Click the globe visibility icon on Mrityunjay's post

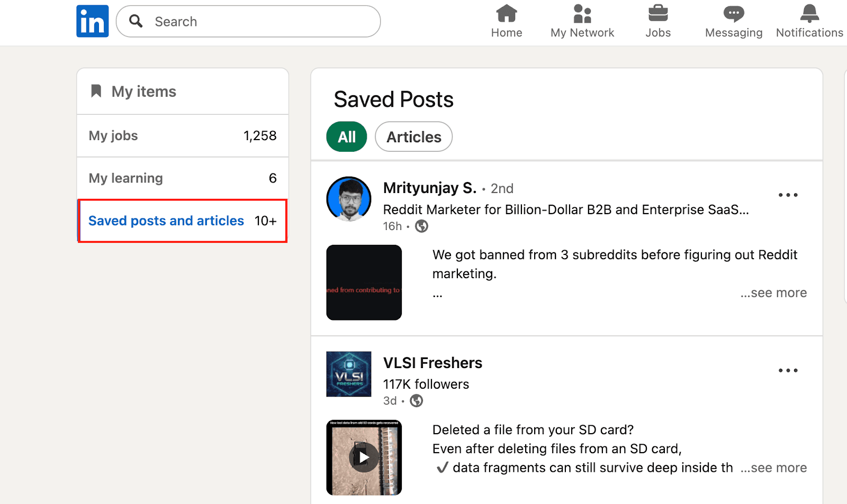click(x=421, y=226)
